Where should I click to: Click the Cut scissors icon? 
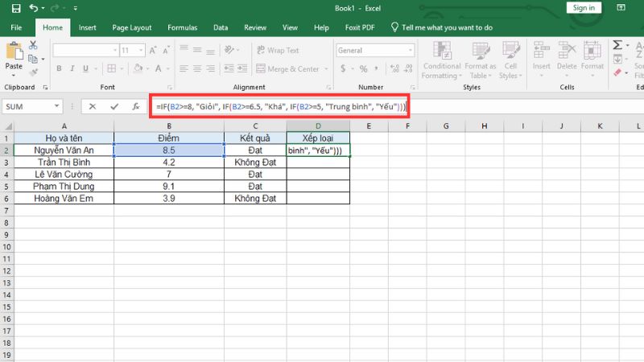pyautogui.click(x=33, y=46)
